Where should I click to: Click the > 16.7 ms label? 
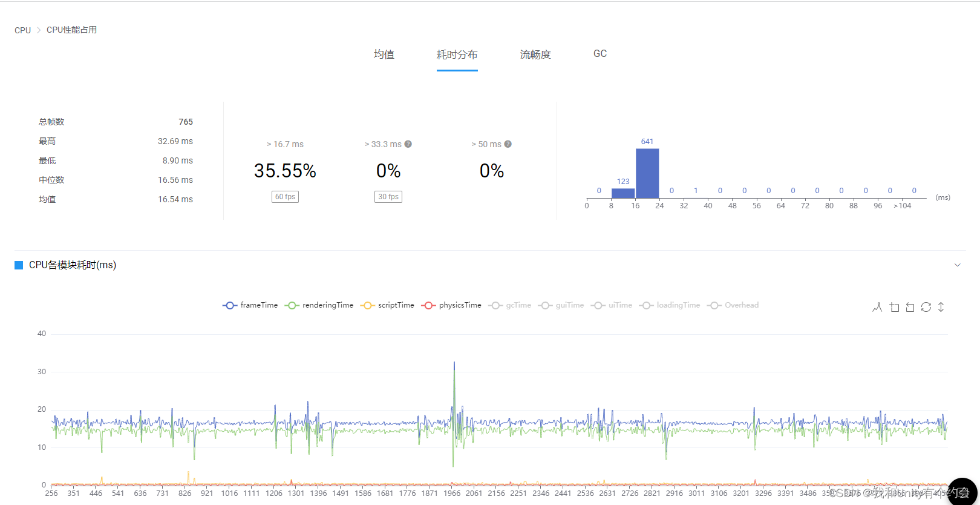click(285, 144)
